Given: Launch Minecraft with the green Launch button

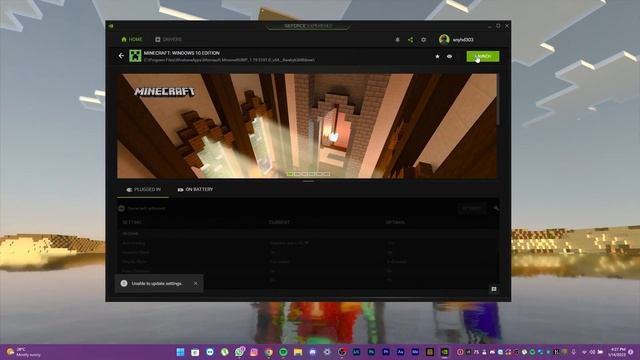Looking at the screenshot, I should 483,56.
